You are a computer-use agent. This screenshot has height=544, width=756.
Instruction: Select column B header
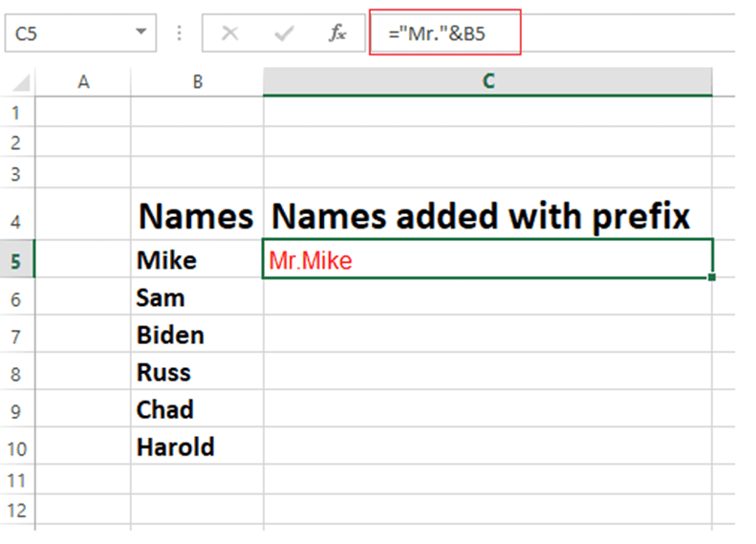pos(197,82)
